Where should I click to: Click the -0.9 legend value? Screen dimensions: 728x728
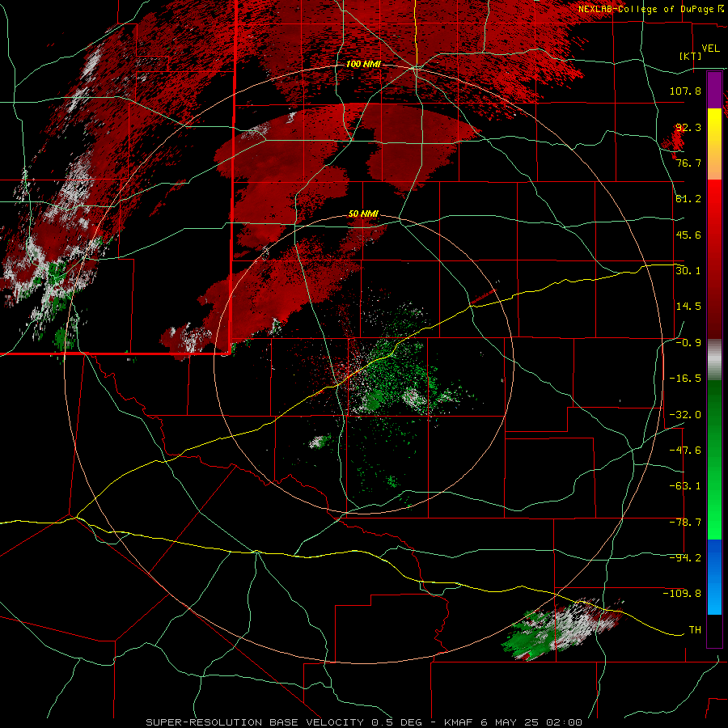coord(688,343)
